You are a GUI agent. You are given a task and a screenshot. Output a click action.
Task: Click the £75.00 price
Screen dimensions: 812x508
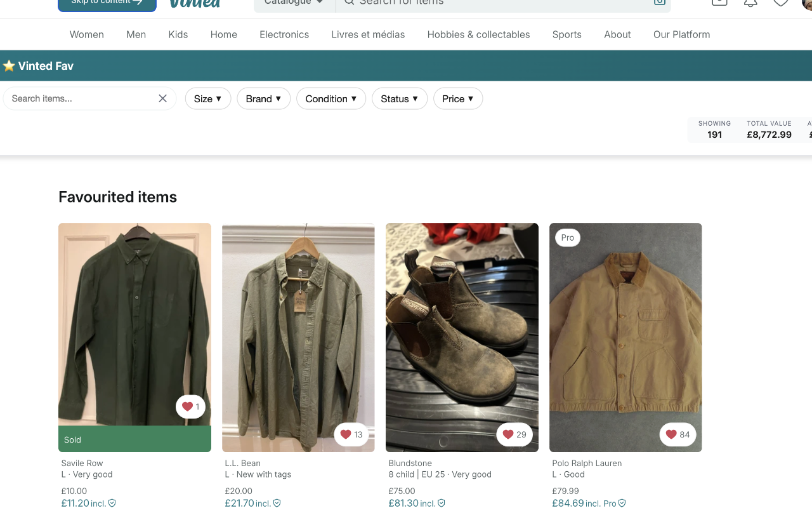pyautogui.click(x=402, y=491)
